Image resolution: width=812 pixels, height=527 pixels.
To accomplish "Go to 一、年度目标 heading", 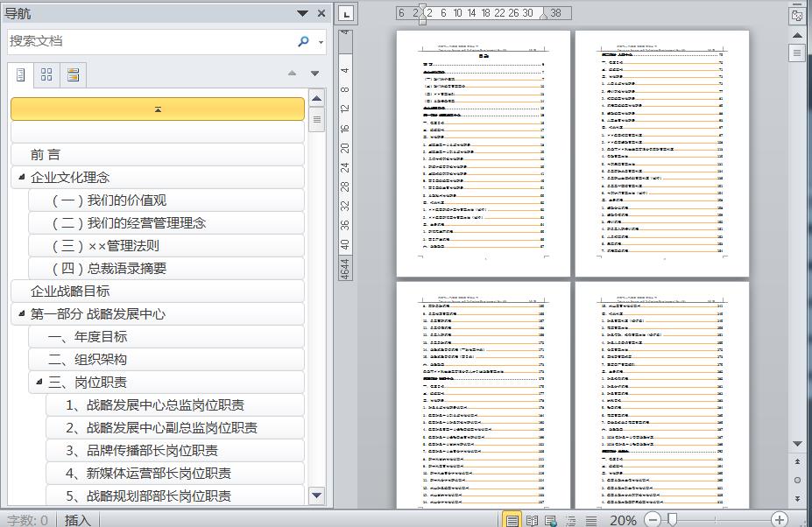I will pos(166,337).
